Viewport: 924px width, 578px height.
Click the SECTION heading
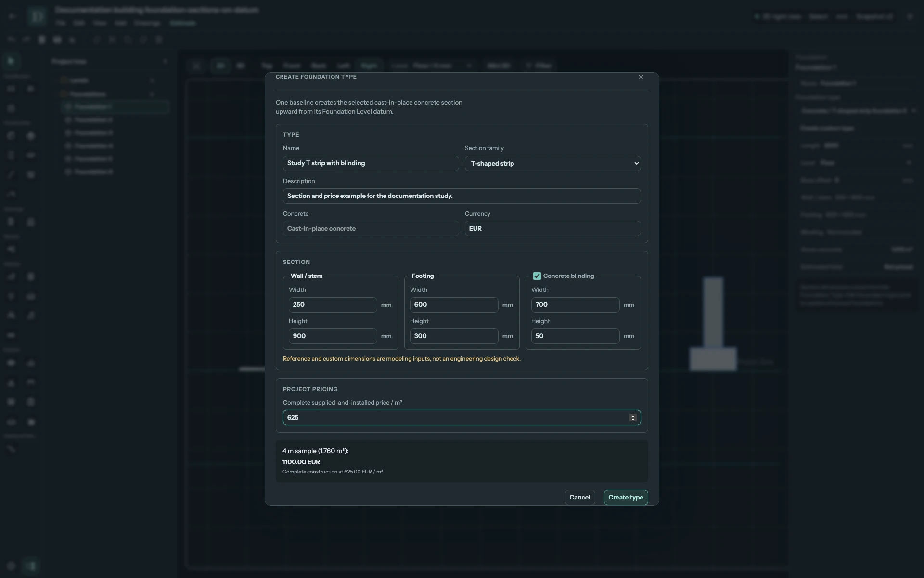tap(296, 262)
